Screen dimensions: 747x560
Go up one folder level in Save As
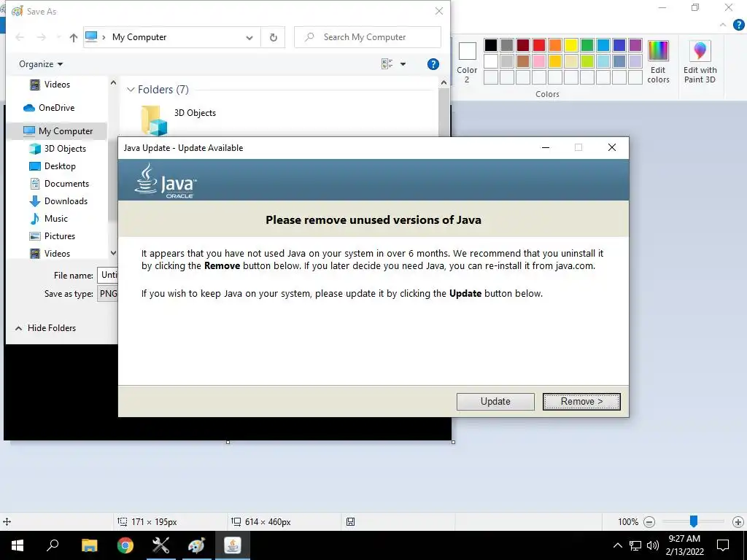73,38
